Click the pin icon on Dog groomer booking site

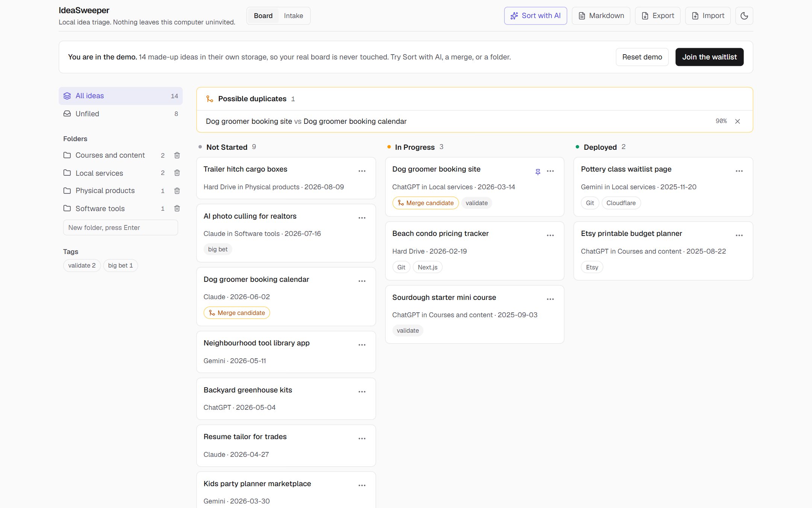[x=538, y=172]
